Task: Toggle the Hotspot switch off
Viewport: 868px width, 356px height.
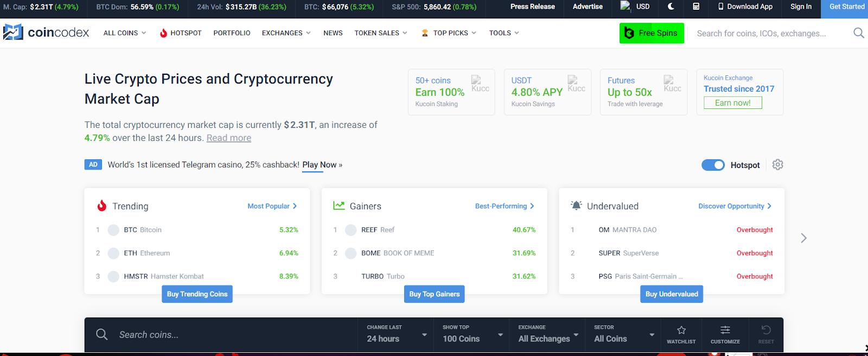Action: click(x=713, y=165)
